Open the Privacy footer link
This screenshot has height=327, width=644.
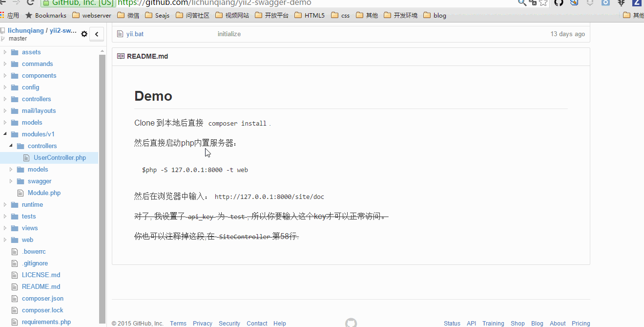pos(202,324)
